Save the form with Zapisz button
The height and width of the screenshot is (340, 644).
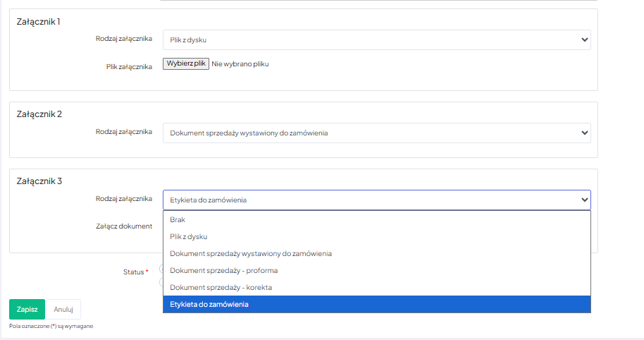coord(27,309)
